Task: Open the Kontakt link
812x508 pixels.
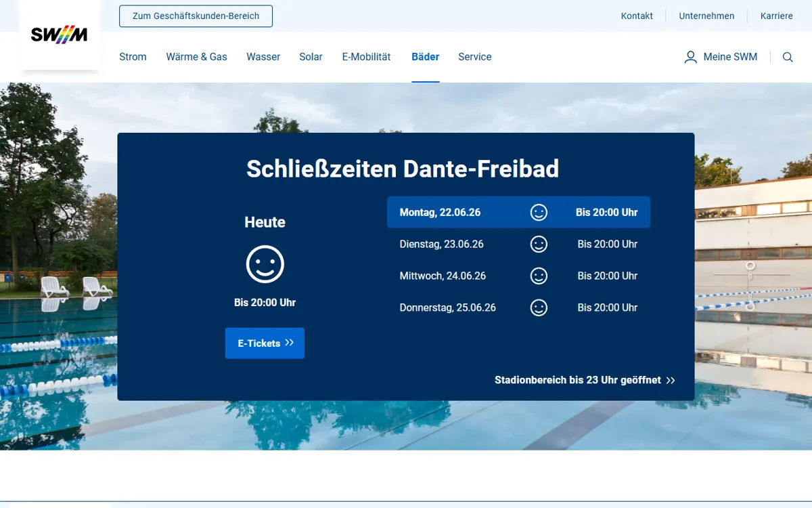Action: coord(637,16)
